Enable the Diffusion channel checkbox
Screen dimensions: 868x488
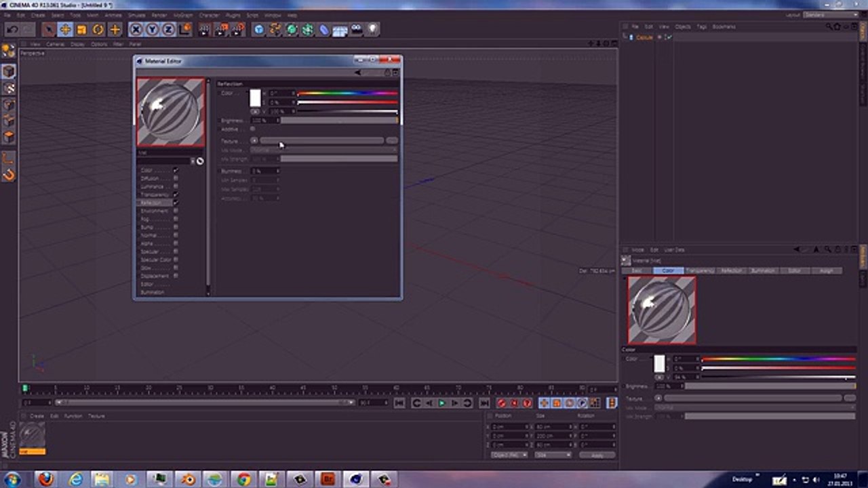click(x=176, y=178)
